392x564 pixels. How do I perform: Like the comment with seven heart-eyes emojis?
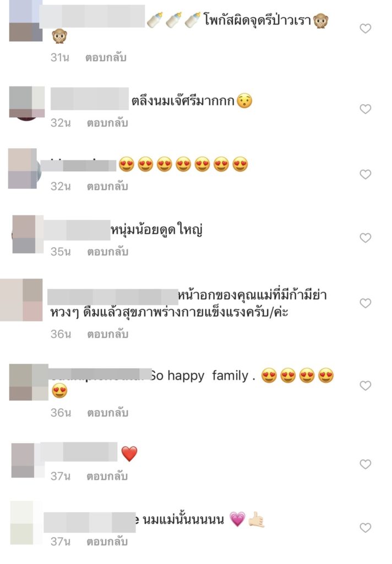coord(366,175)
